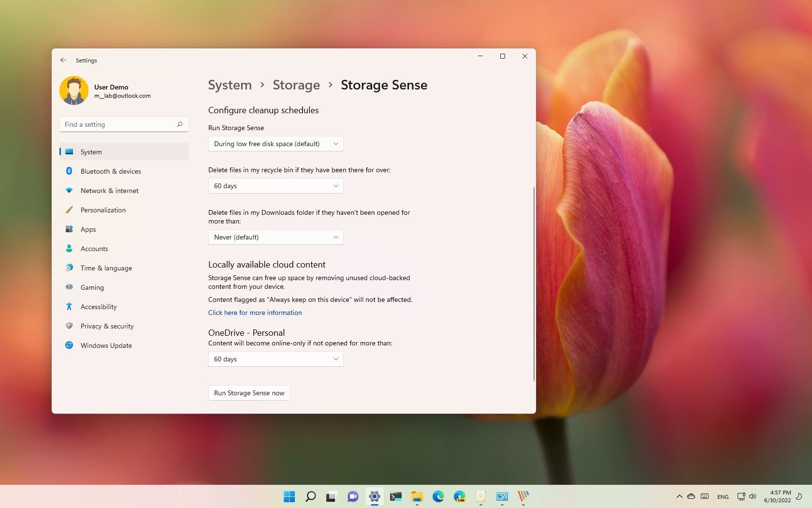Open the Gaming settings page

point(92,287)
